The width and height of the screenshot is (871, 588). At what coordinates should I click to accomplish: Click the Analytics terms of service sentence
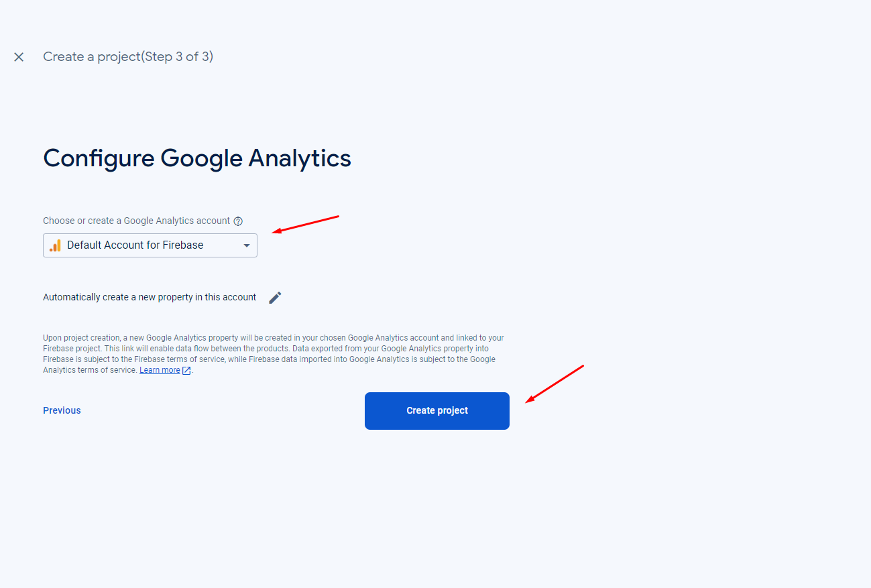89,370
